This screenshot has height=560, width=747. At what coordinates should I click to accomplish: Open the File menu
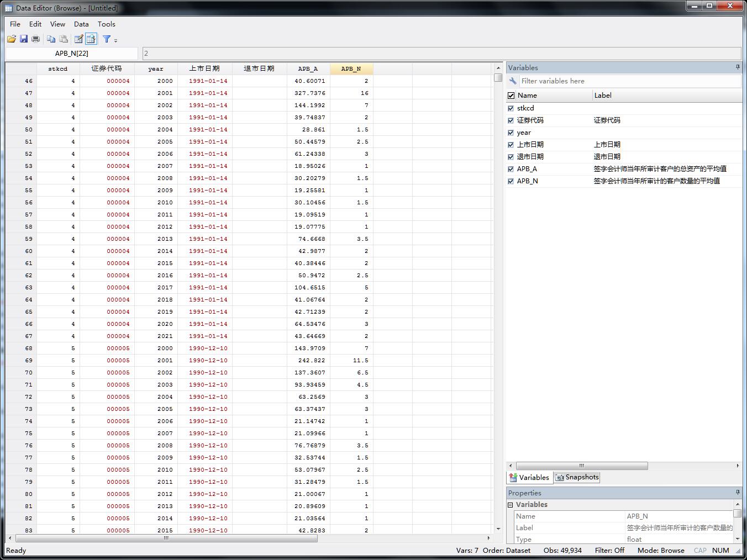(15, 24)
